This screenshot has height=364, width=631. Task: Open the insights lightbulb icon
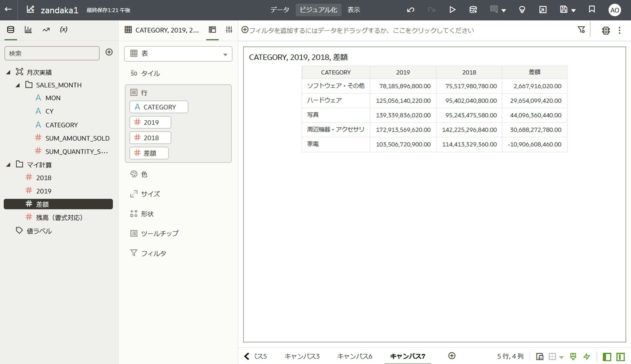pyautogui.click(x=522, y=10)
